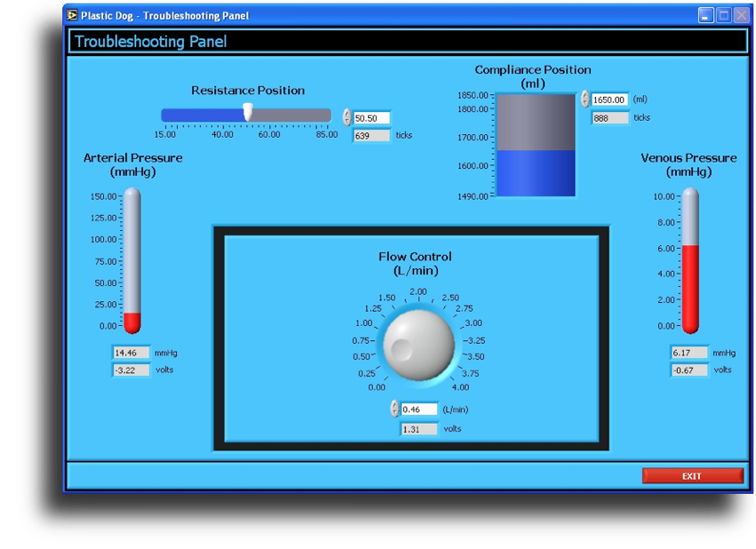Click the Compliance Position stepper arrows

585,99
